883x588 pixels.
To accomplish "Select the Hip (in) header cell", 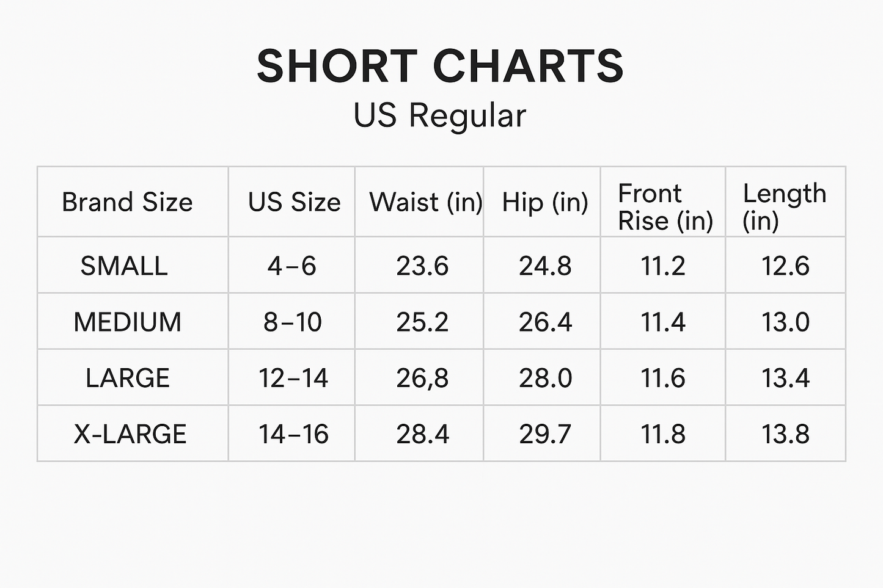I will (544, 202).
